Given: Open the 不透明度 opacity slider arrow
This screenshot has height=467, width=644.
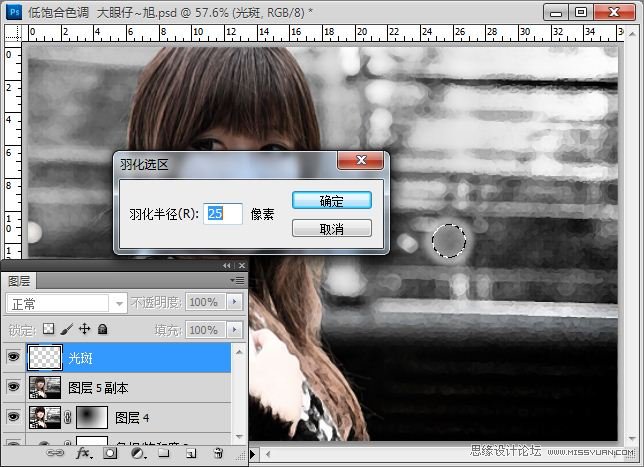Looking at the screenshot, I should coord(235,302).
